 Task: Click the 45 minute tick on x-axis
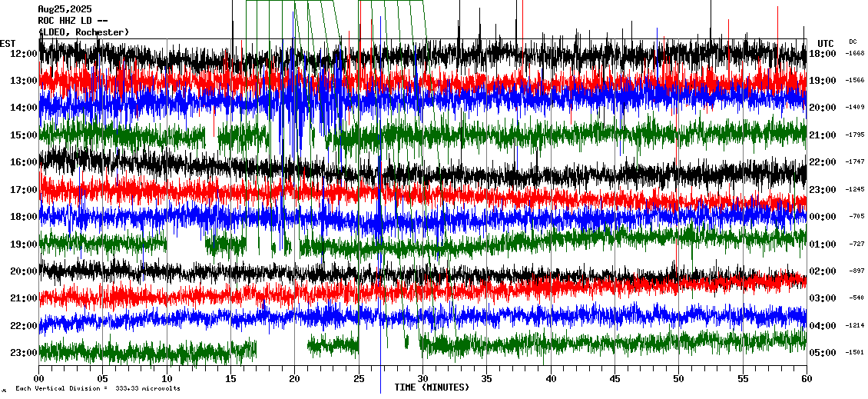(x=615, y=379)
